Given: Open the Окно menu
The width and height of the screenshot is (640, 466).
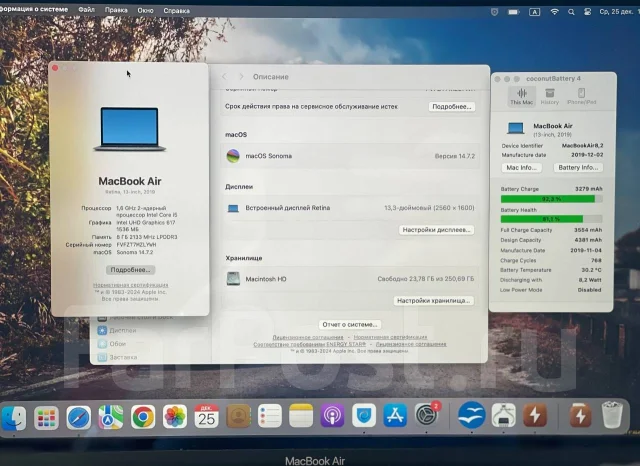Looking at the screenshot, I should click(145, 10).
